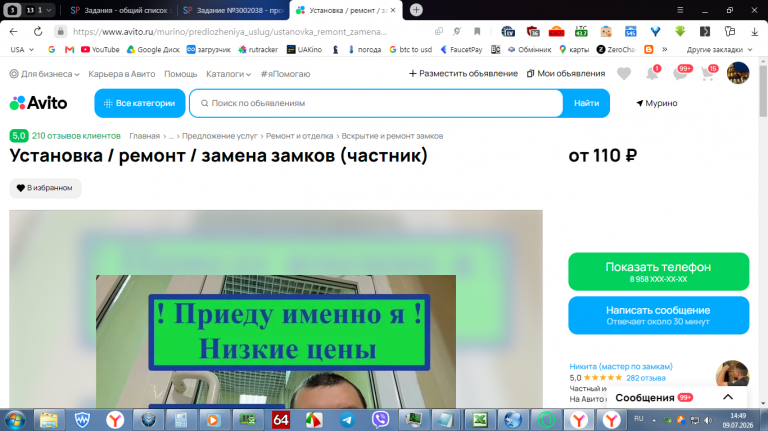Screen dimensions: 768x431
Task: Open the Blogger bookmark icon
Action: coord(648,49)
